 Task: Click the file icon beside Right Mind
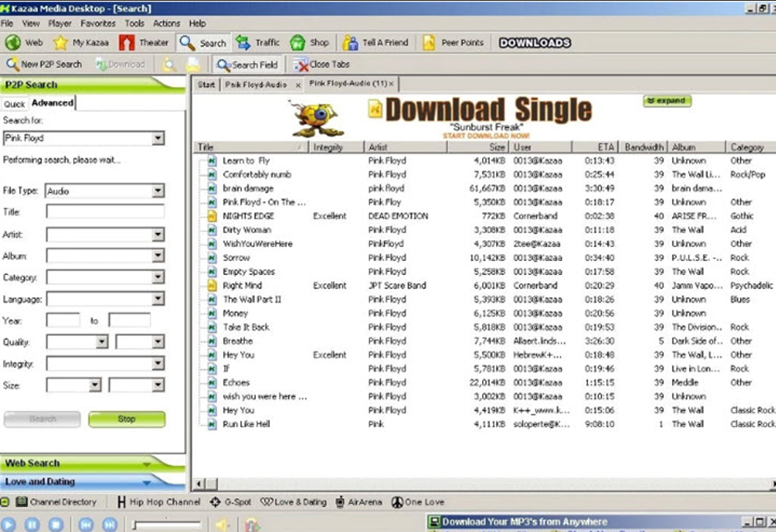(212, 286)
